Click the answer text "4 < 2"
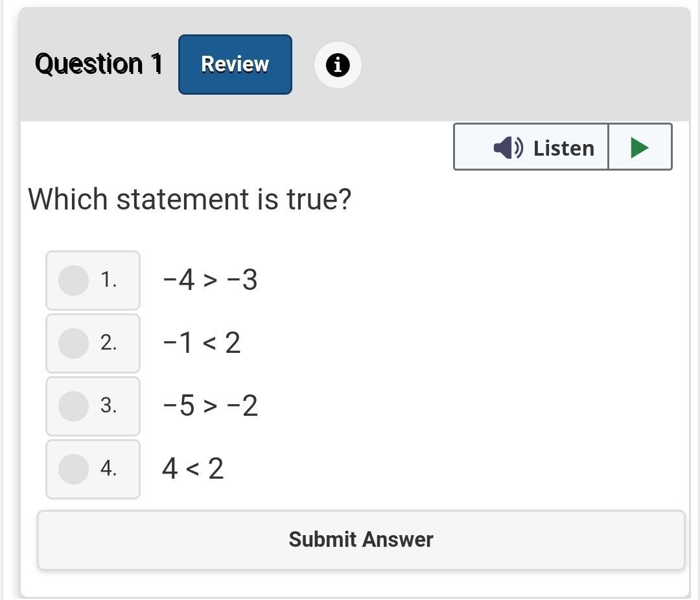700x600 pixels. [192, 469]
